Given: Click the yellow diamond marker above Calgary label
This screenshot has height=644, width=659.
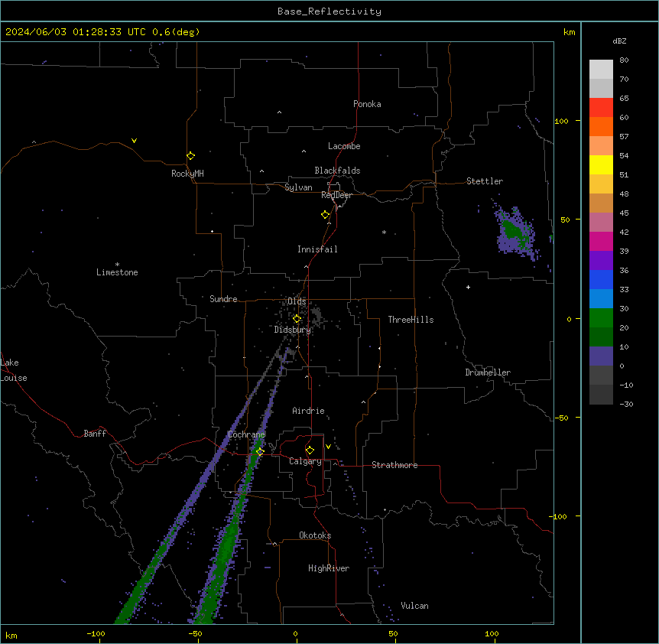Looking at the screenshot, I should [310, 450].
